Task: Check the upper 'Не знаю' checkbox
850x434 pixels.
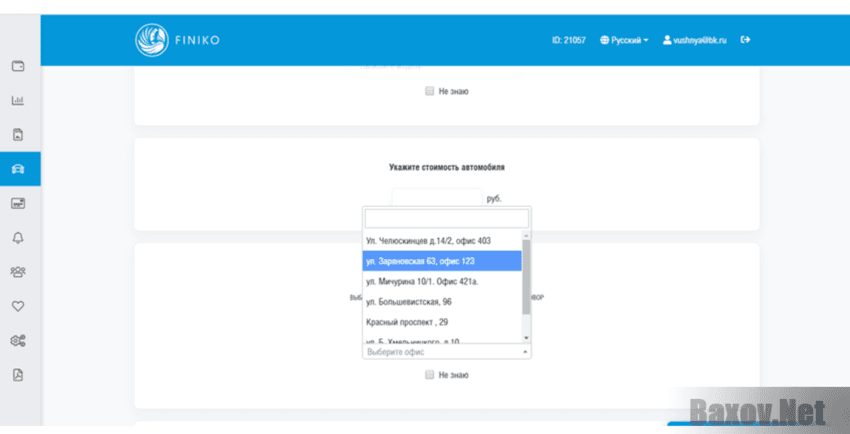Action: point(429,91)
